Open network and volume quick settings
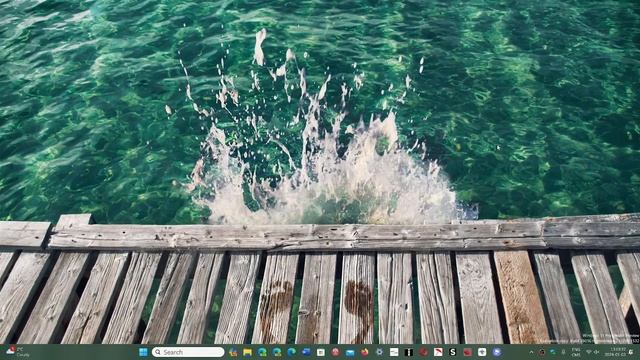640x360 pixels. [593, 352]
